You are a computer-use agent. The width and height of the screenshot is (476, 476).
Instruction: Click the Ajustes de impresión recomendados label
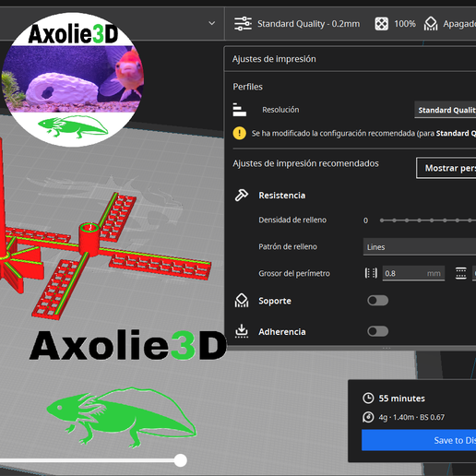tap(305, 163)
